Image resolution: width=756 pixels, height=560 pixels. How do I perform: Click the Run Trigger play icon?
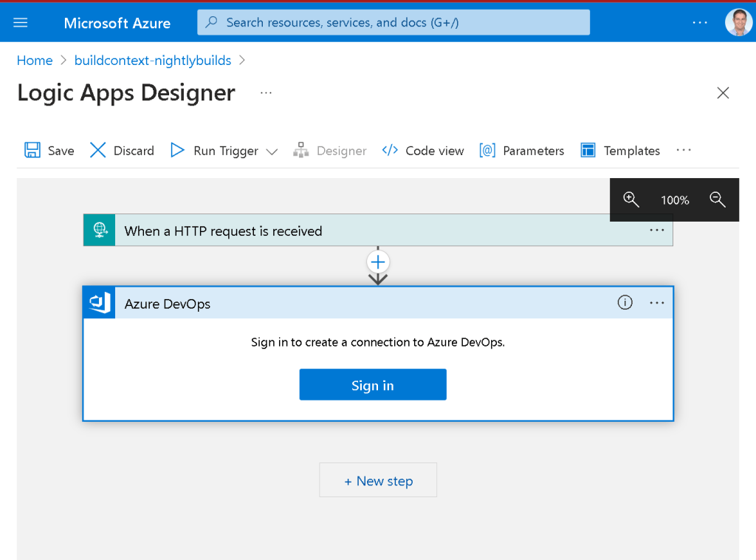click(x=177, y=150)
